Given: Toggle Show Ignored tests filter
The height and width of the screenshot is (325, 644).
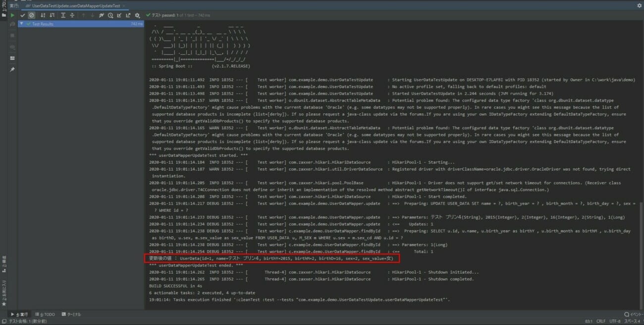Looking at the screenshot, I should [31, 15].
